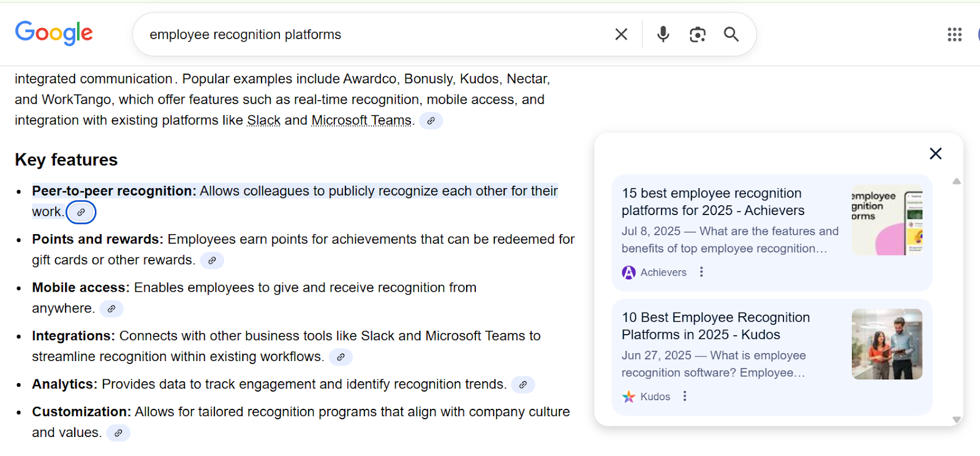Open source link for Peer-to-peer recognition

(81, 212)
